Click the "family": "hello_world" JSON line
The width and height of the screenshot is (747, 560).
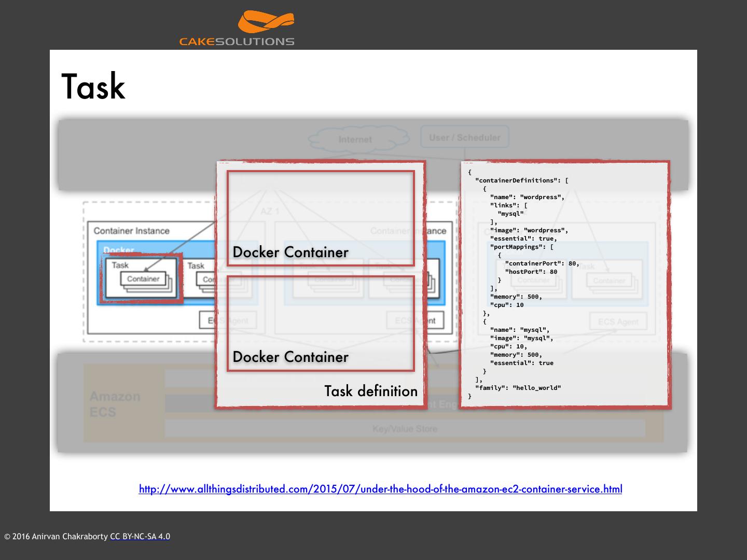(518, 388)
